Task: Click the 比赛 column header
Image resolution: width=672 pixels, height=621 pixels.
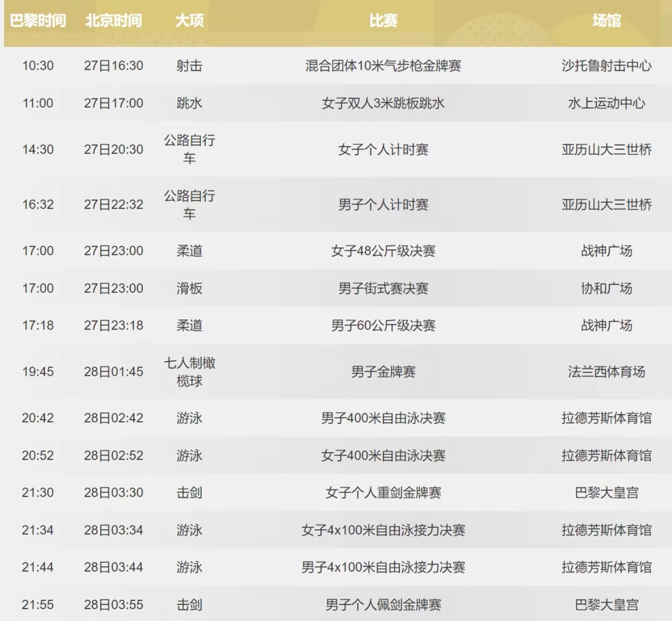Action: pyautogui.click(x=383, y=21)
